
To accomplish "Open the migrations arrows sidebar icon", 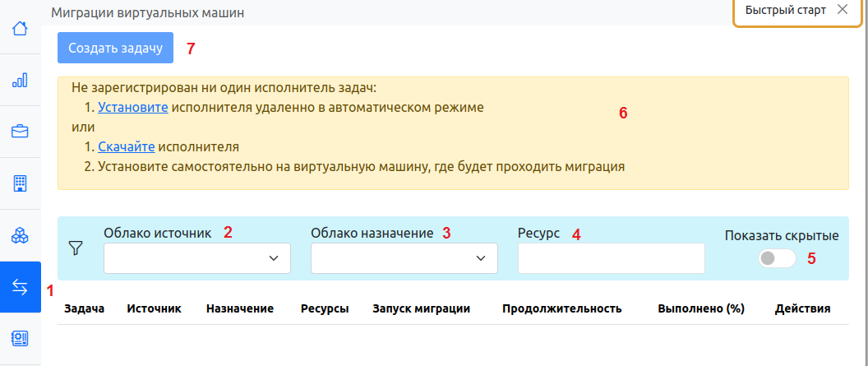I will coord(20,287).
